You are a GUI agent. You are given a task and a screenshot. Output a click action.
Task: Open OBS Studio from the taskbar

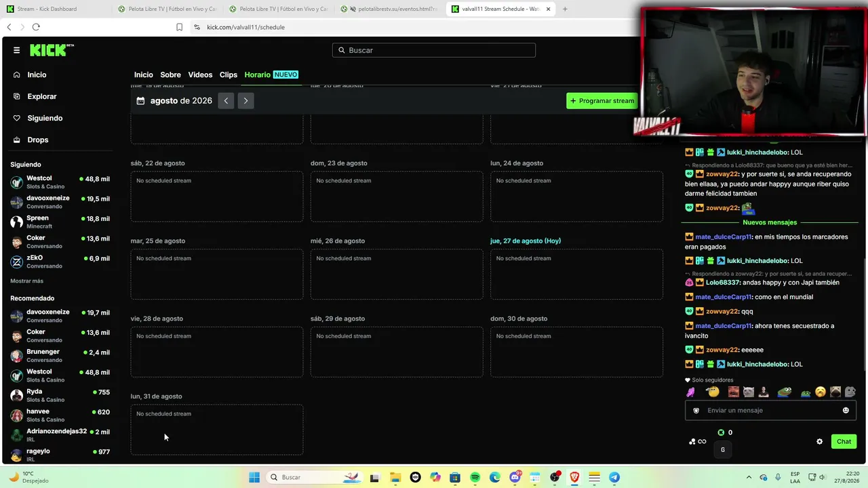[x=555, y=477]
